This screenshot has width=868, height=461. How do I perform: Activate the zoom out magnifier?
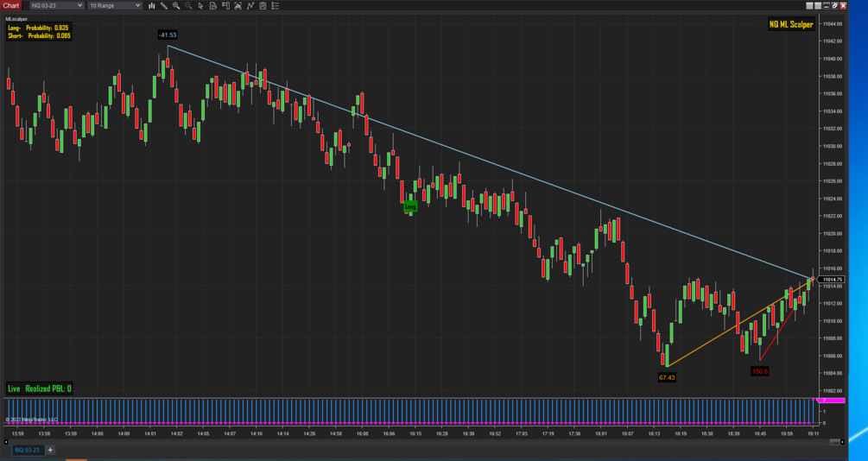[x=188, y=5]
